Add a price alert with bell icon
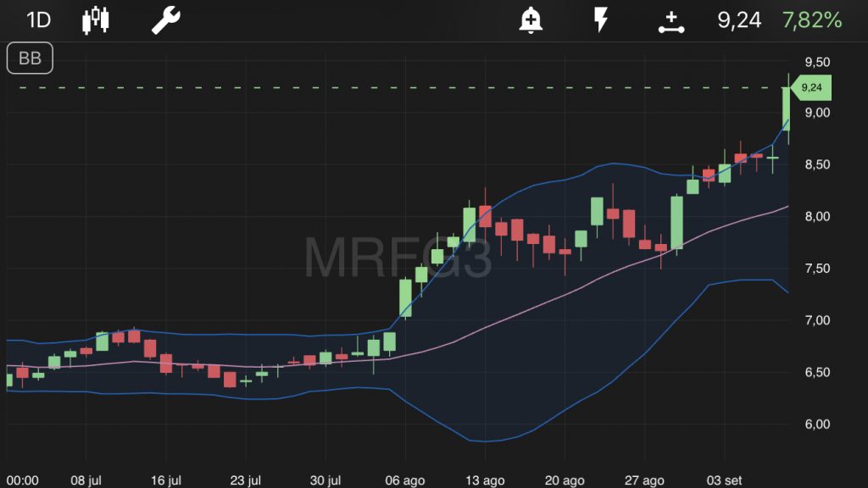 click(531, 20)
